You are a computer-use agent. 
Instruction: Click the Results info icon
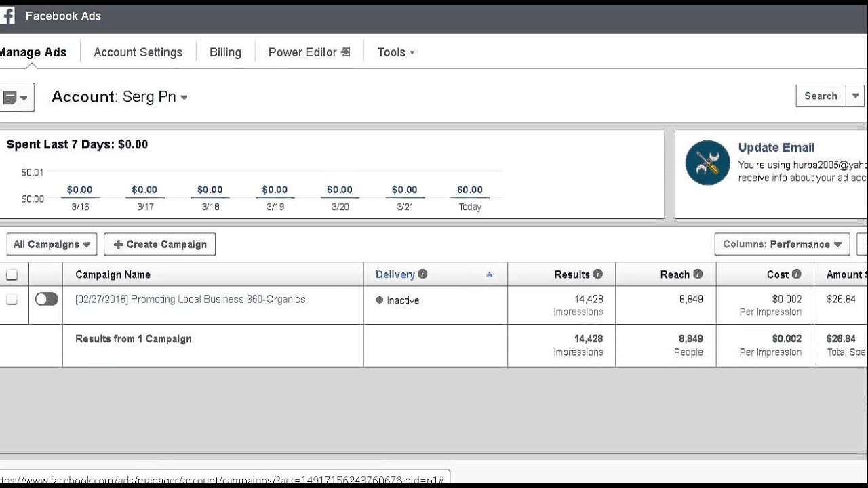click(x=598, y=274)
